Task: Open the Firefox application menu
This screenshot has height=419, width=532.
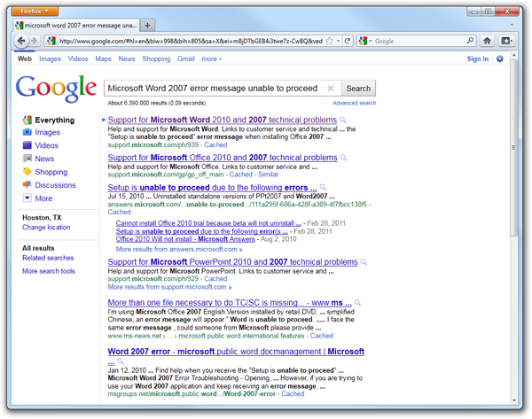Action: click(x=35, y=12)
